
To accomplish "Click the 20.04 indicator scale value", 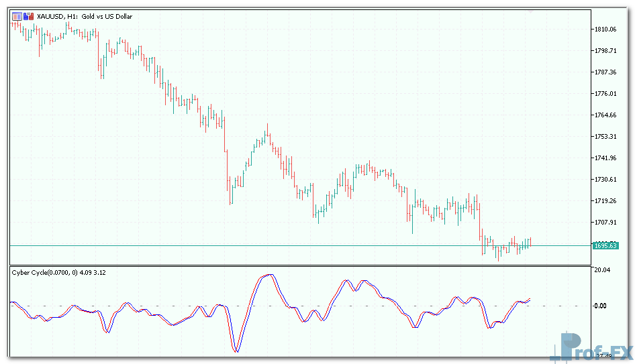I will coord(602,270).
